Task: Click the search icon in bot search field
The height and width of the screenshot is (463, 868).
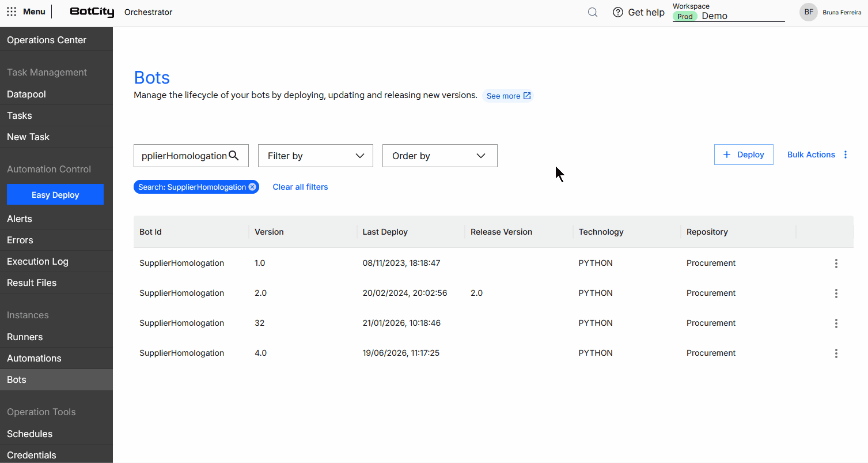Action: [x=234, y=155]
